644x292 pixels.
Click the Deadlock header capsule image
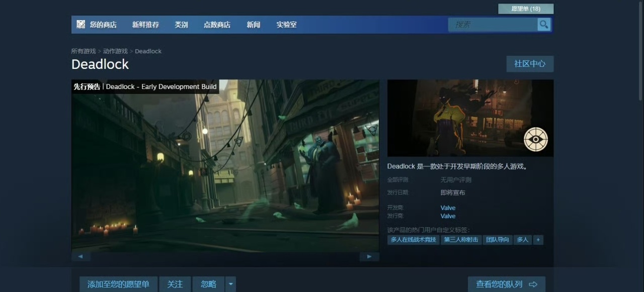tap(470, 118)
